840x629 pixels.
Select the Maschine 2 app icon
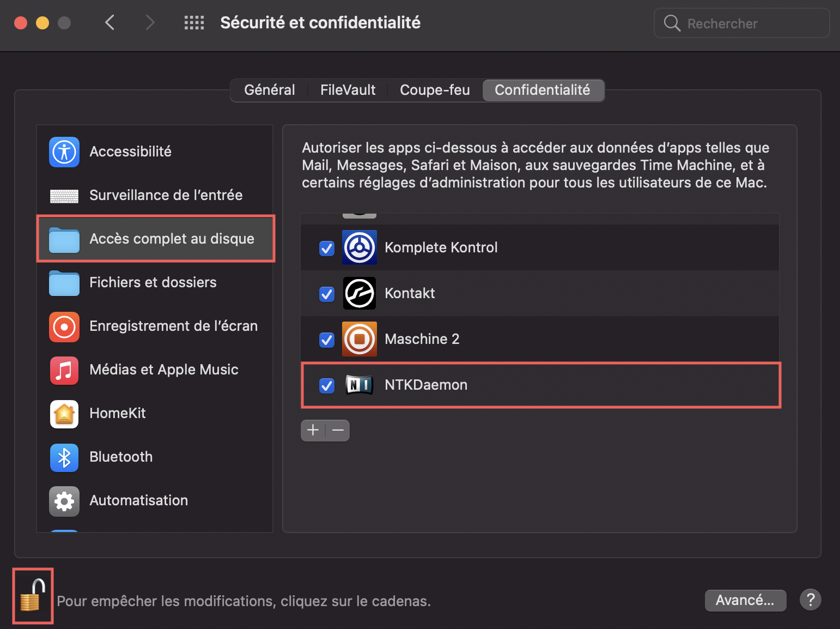point(359,339)
